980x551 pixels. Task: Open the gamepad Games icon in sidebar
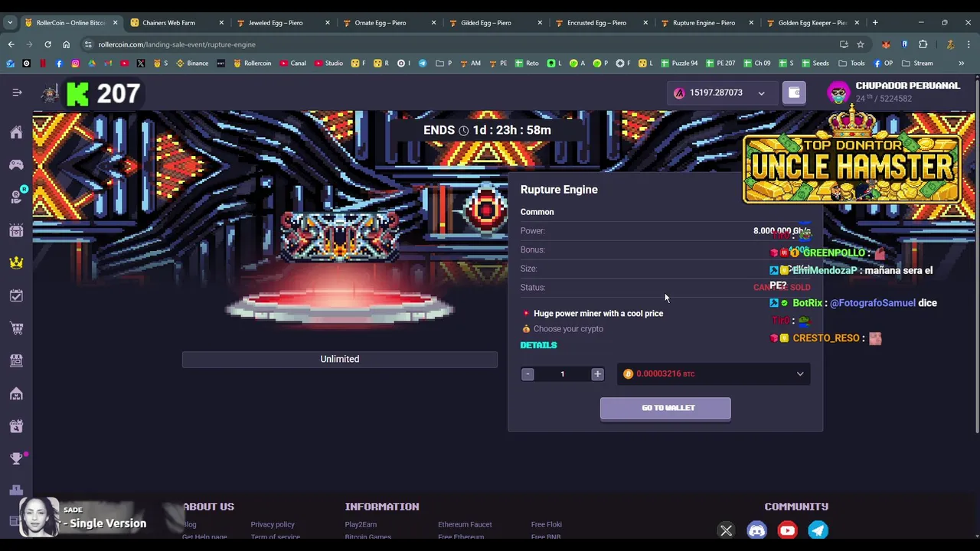16,165
